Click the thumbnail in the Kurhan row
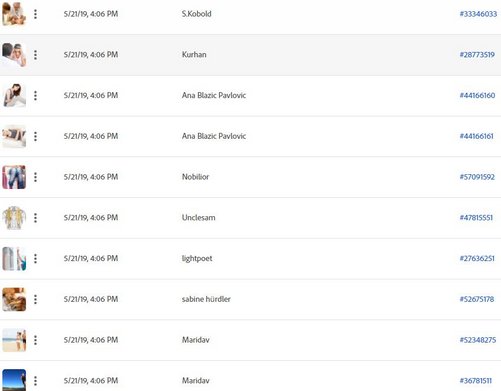Viewport: 501px width, 391px height. [x=14, y=55]
